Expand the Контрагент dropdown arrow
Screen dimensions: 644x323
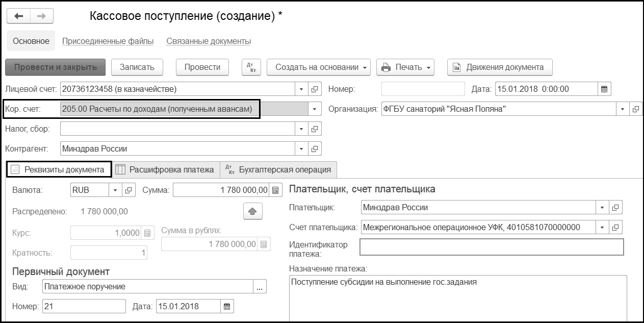click(301, 149)
